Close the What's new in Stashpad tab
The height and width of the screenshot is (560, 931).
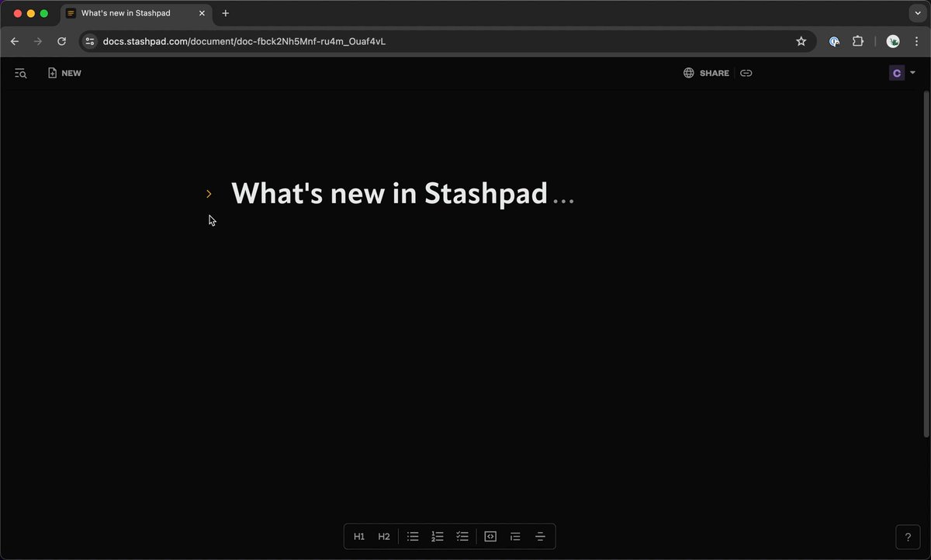[x=202, y=13]
